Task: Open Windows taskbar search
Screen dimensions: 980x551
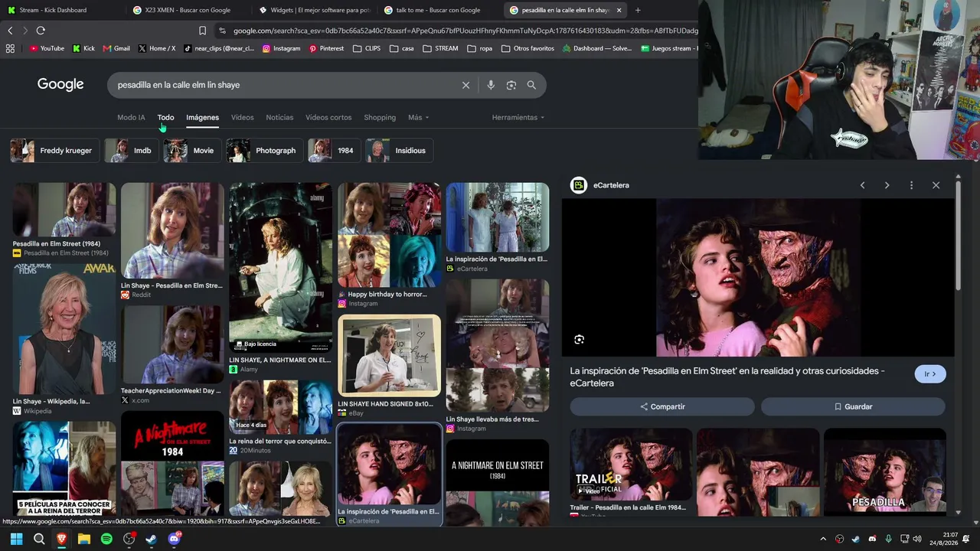Action: [x=39, y=539]
